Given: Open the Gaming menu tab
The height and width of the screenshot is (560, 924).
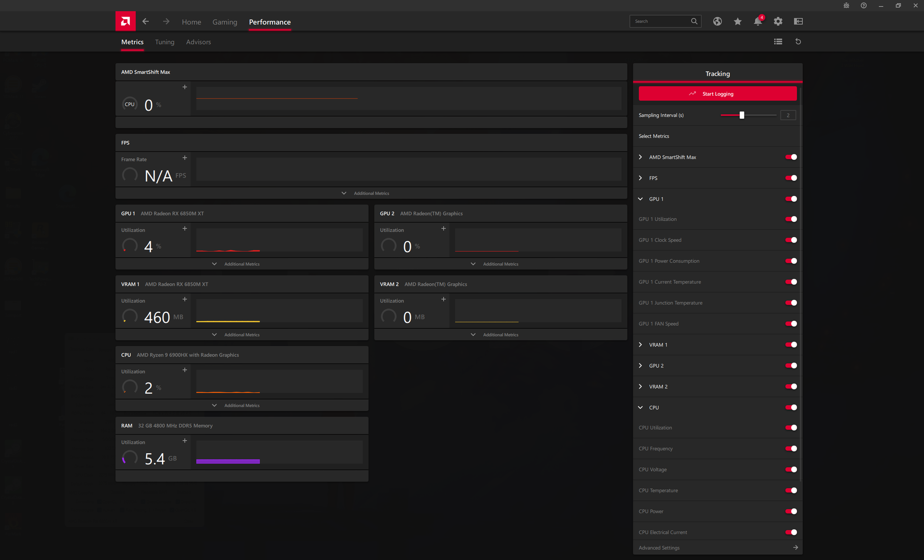Looking at the screenshot, I should 225,22.
